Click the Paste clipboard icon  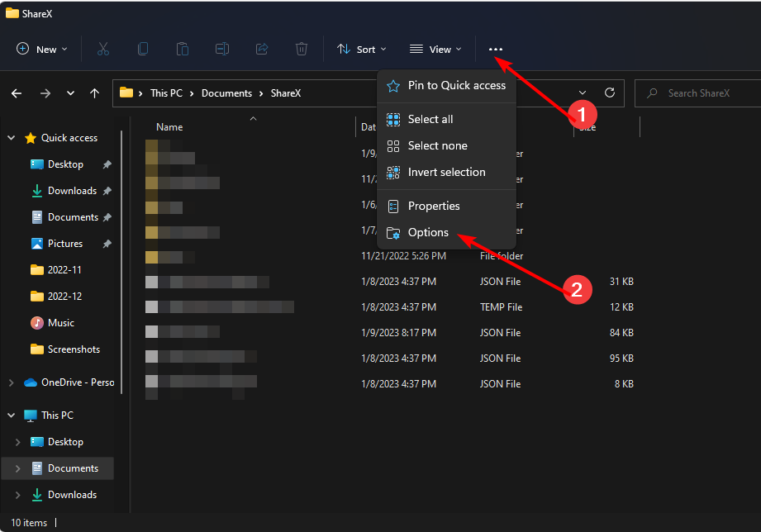click(183, 49)
